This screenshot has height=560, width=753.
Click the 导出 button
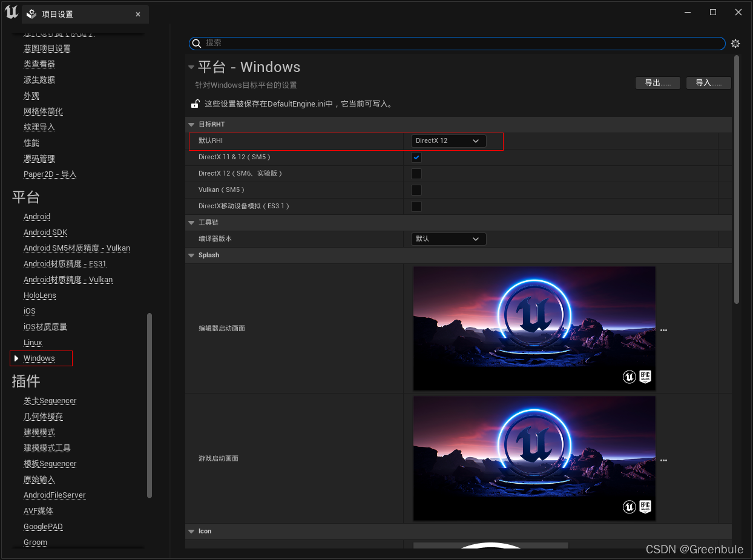(658, 83)
